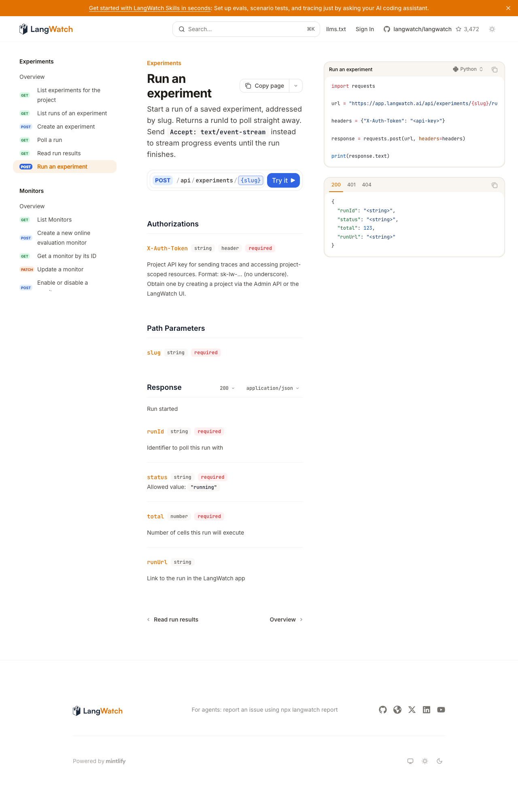Click the play arrow in Try it

coord(293,180)
